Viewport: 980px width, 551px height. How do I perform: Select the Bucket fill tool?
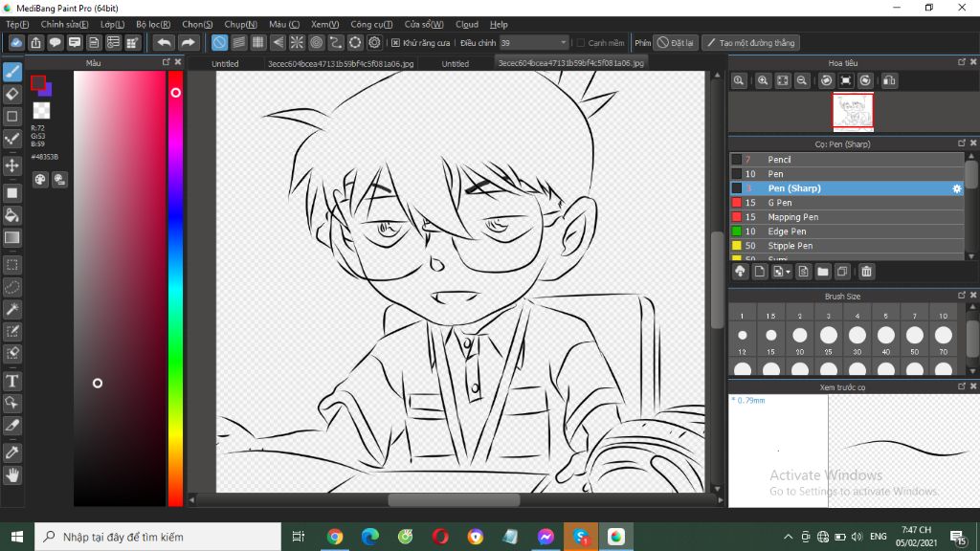[x=11, y=215]
